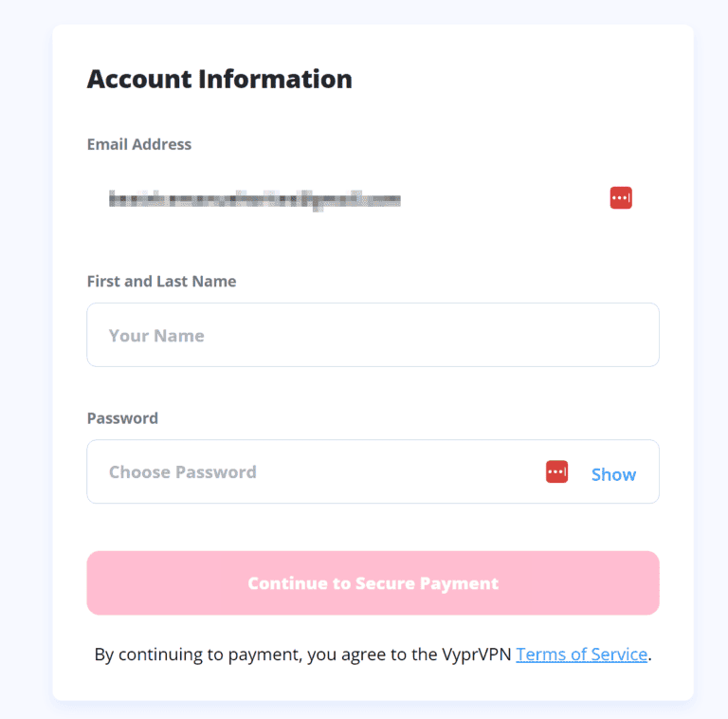This screenshot has height=719, width=728.
Task: Click the Password label above the field
Action: [x=122, y=417]
